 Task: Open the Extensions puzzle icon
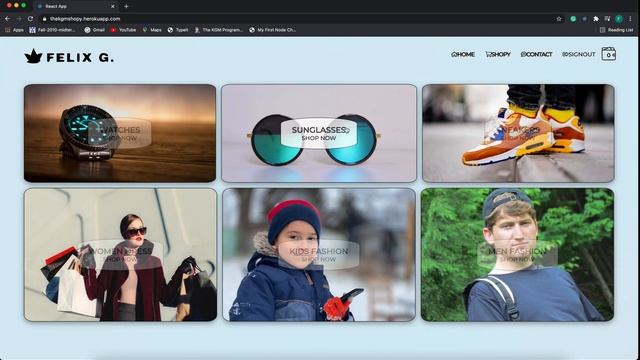(x=596, y=19)
